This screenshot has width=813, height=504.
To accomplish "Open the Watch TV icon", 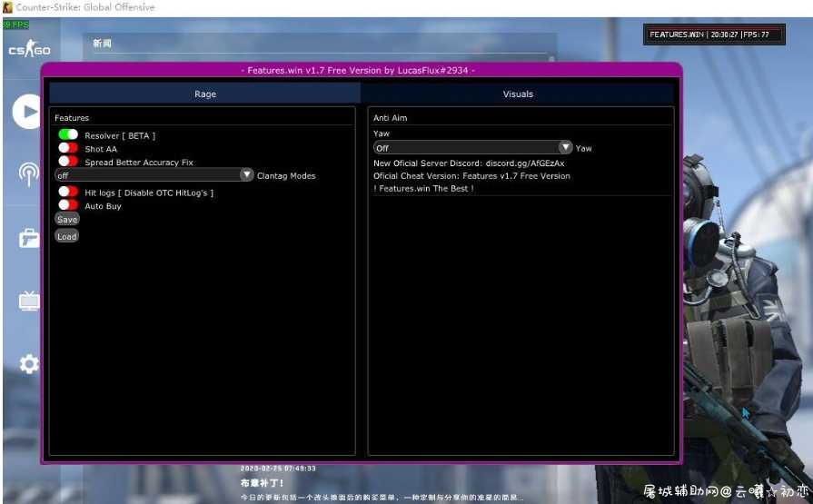I will pyautogui.click(x=29, y=301).
